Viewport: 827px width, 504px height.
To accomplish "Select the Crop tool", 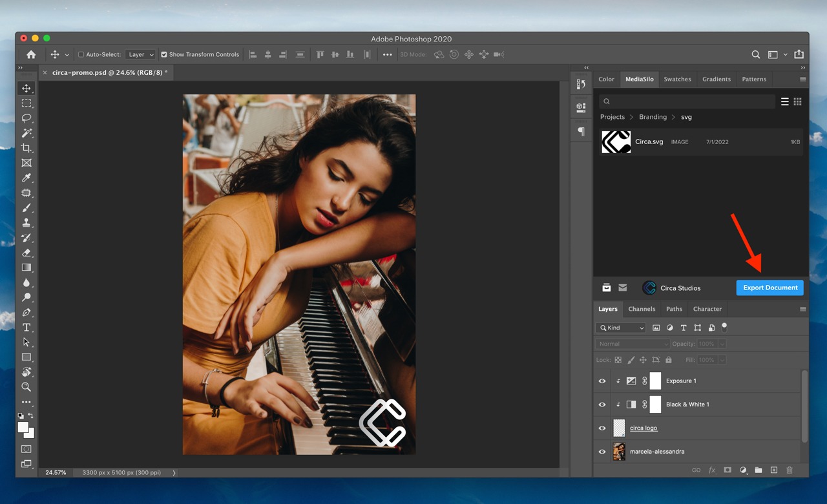I will click(x=26, y=148).
